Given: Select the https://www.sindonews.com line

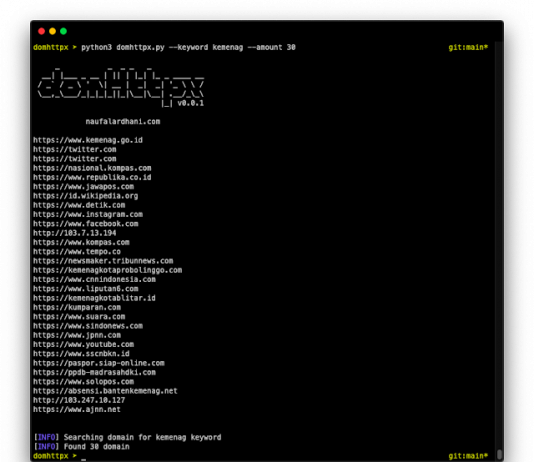Looking at the screenshot, I should pos(88,326).
